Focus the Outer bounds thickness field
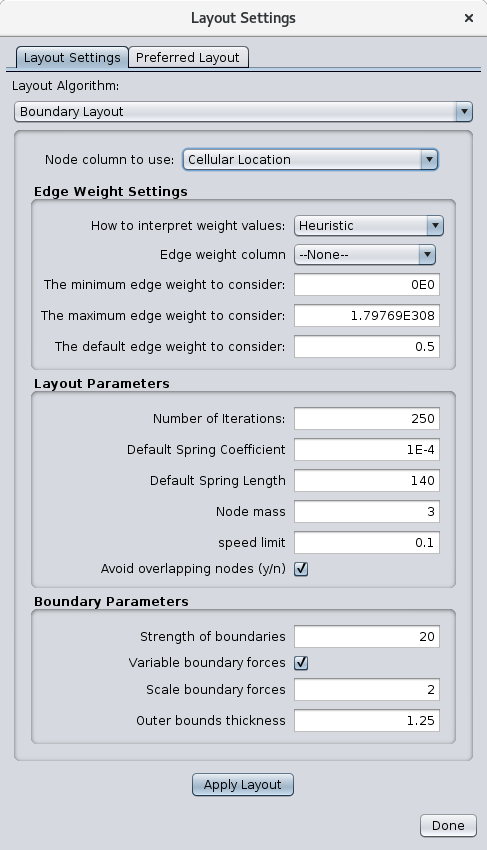Viewport: 487px width, 850px height. [367, 720]
